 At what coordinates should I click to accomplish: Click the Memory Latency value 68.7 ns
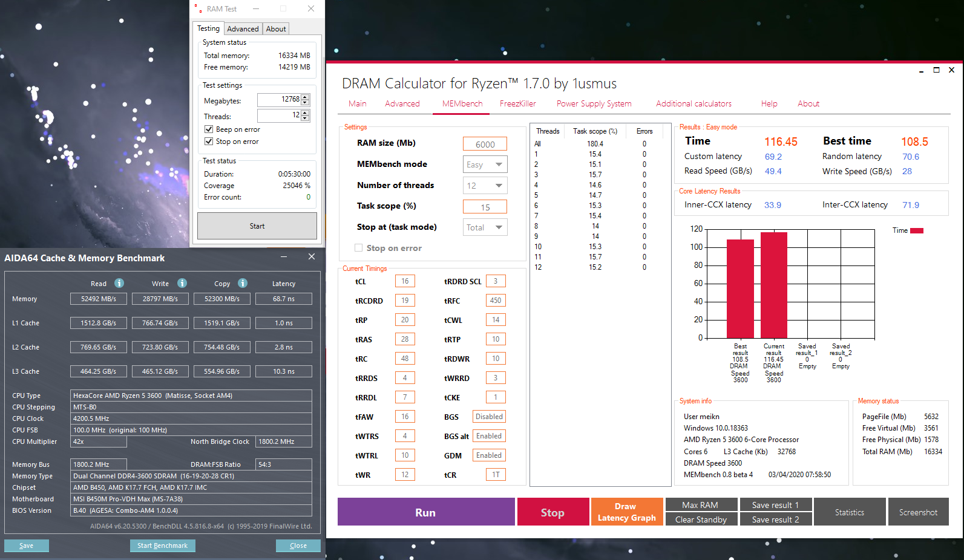click(x=284, y=299)
